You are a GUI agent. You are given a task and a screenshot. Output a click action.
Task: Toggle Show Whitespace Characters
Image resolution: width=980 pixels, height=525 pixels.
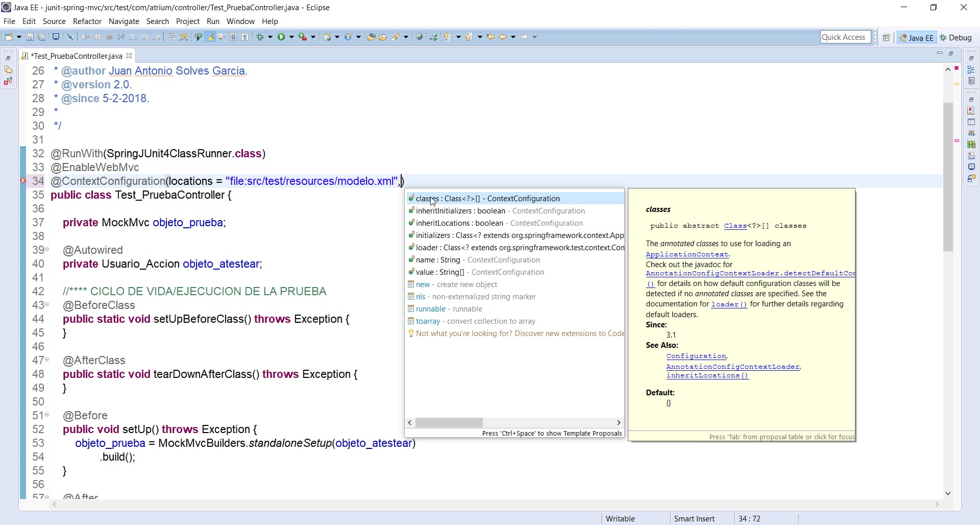click(x=245, y=37)
